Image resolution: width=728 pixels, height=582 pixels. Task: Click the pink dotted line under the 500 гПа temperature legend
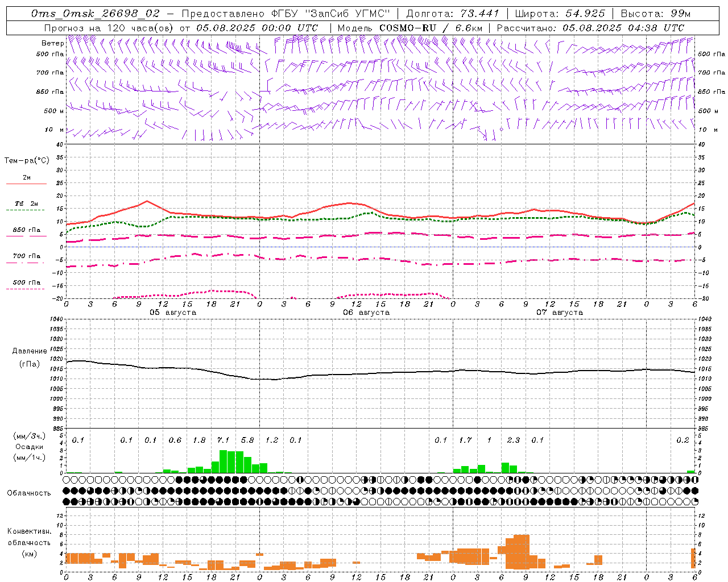pos(25,289)
